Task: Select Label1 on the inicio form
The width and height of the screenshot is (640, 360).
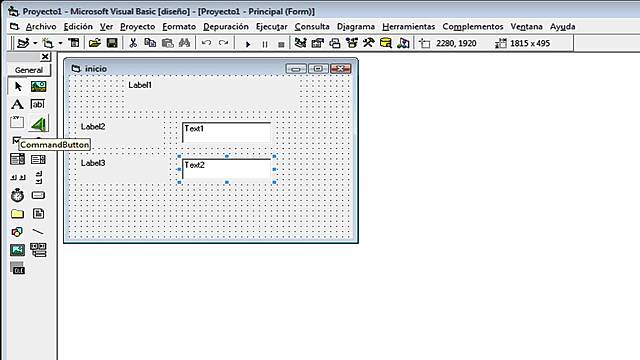Action: pyautogui.click(x=211, y=95)
